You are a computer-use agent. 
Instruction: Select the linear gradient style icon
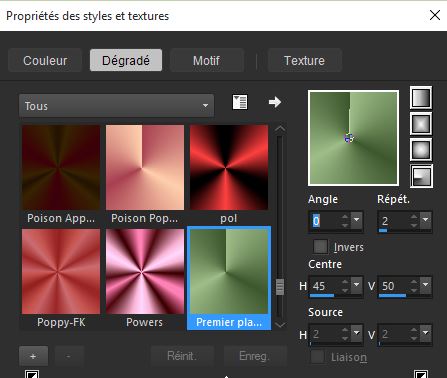coord(421,98)
